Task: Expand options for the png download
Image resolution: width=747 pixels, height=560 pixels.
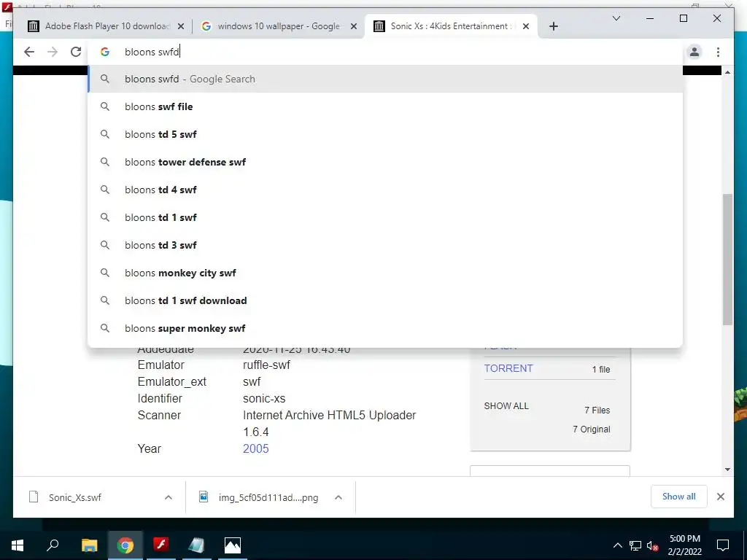Action: (338, 497)
